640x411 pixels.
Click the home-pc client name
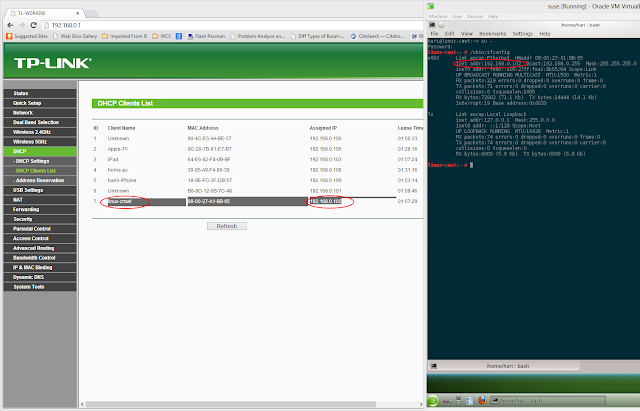[x=118, y=170]
